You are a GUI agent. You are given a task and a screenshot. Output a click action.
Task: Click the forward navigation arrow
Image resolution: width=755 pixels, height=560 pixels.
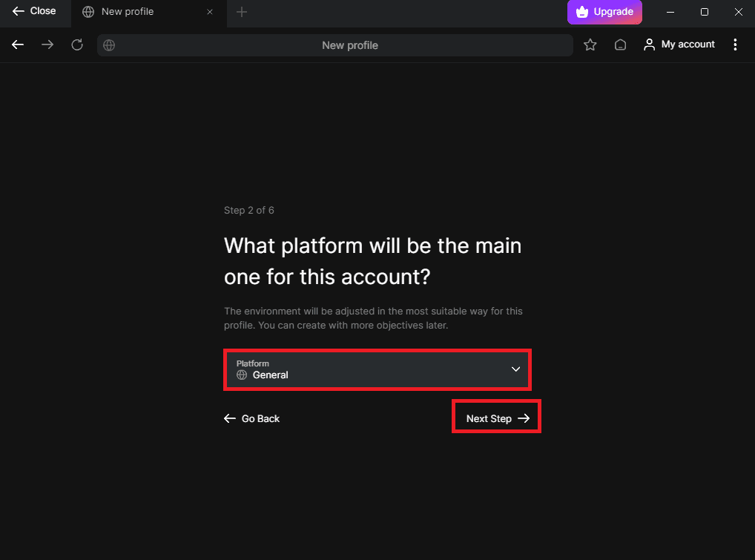point(47,45)
